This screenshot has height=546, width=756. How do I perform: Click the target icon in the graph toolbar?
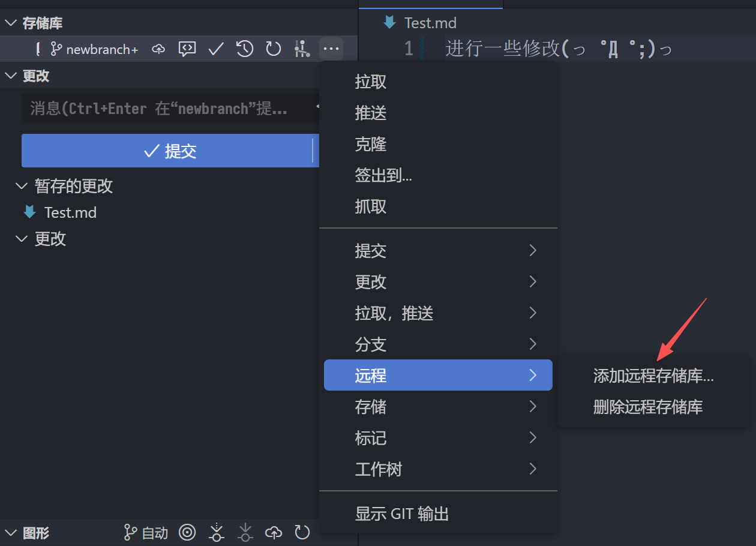[x=187, y=533]
